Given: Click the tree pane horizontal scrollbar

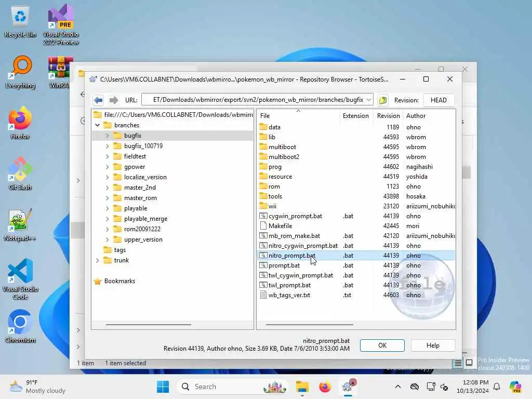Looking at the screenshot, I should 148,325.
